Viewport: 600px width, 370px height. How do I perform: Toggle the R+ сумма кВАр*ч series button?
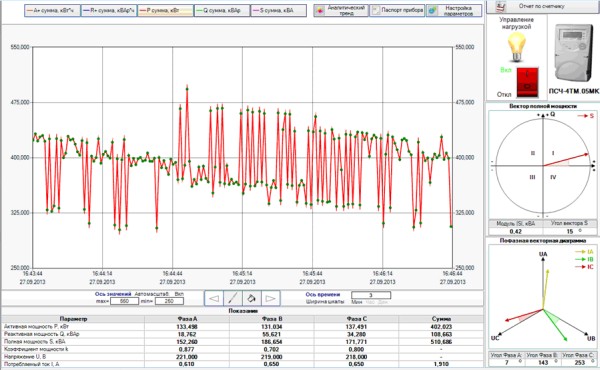click(109, 11)
